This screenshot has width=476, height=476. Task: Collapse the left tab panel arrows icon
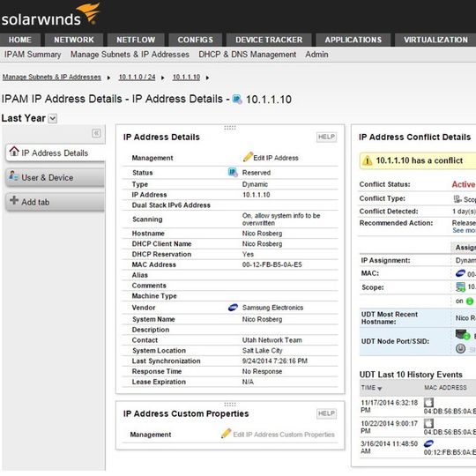click(x=96, y=133)
